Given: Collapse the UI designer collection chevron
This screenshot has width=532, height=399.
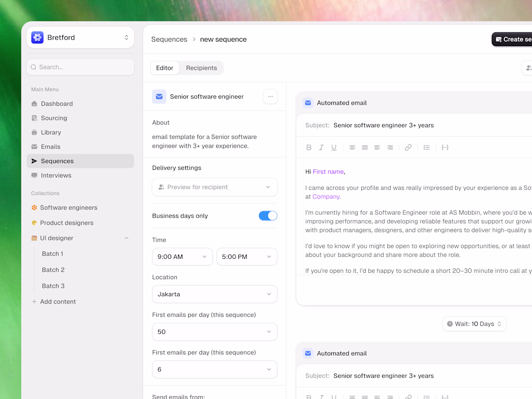Looking at the screenshot, I should coord(127,238).
